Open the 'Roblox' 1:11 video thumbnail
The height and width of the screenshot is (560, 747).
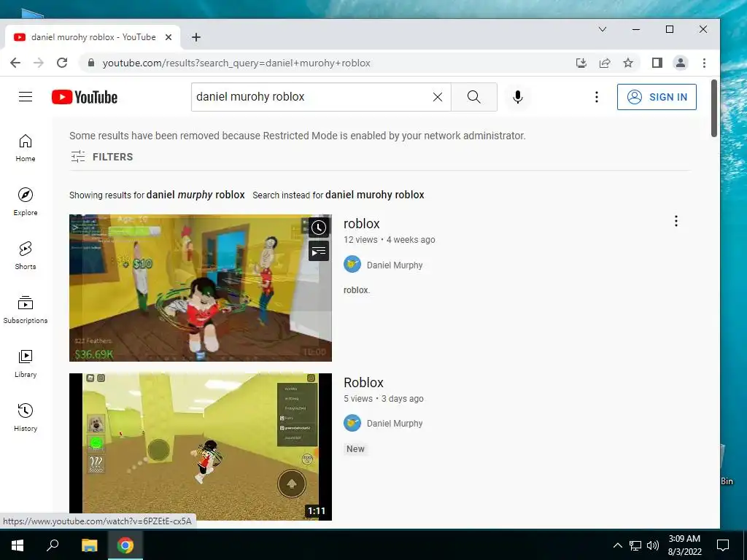pyautogui.click(x=201, y=447)
